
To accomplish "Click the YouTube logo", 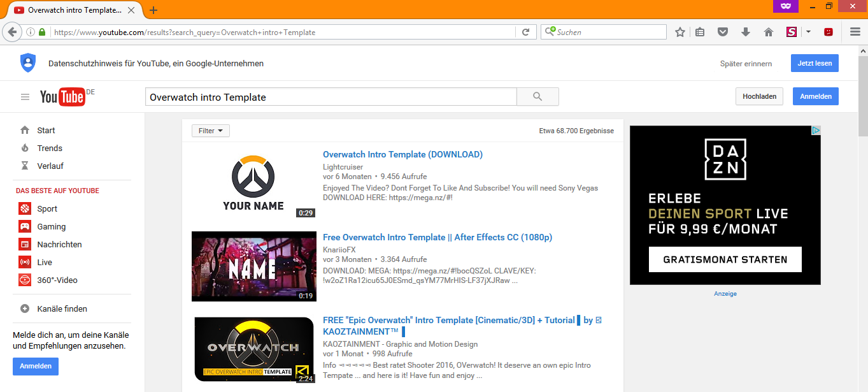I will [x=62, y=97].
